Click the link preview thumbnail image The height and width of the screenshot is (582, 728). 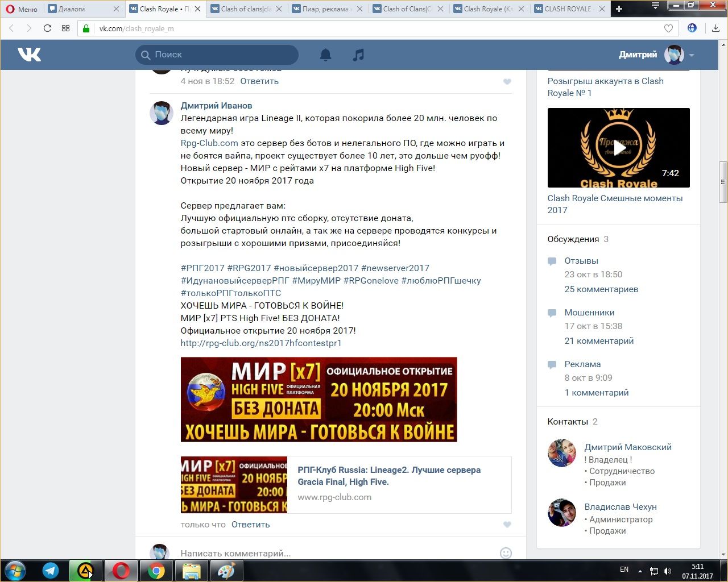[x=234, y=485]
